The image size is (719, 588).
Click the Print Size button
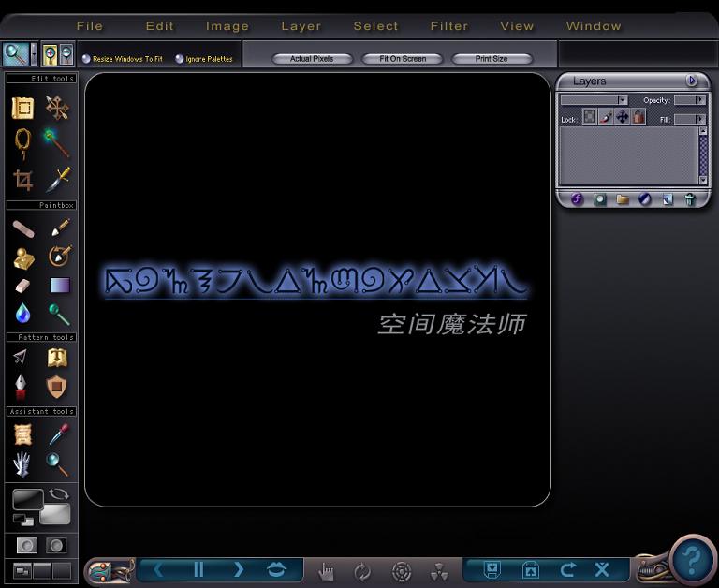(x=492, y=59)
